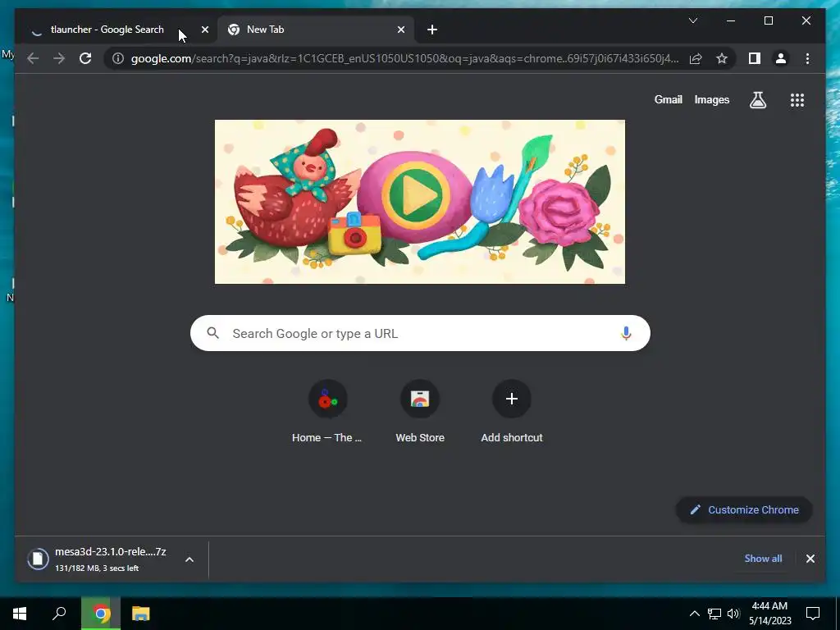Viewport: 840px width, 630px height.
Task: Close the downloads bar
Action: [810, 559]
